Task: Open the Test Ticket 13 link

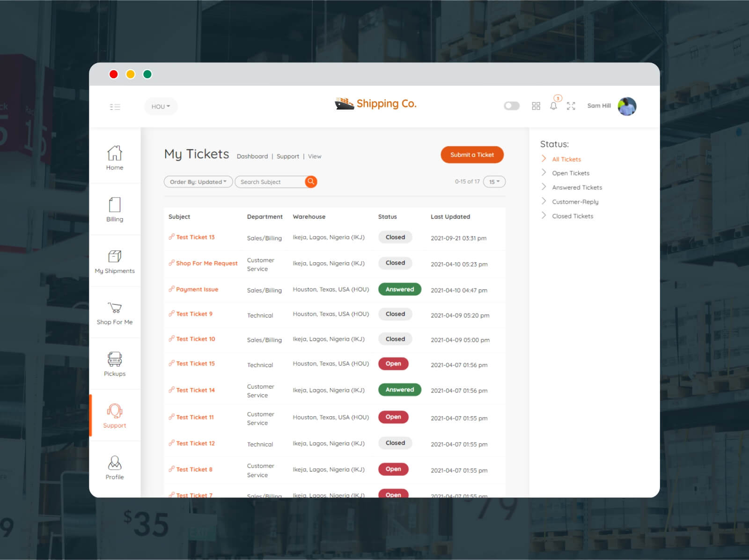Action: coord(195,237)
